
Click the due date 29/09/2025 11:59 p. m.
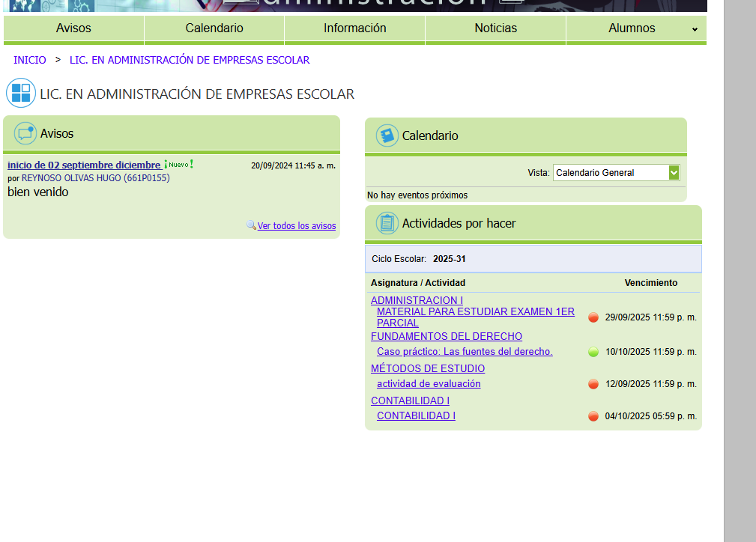(x=651, y=317)
